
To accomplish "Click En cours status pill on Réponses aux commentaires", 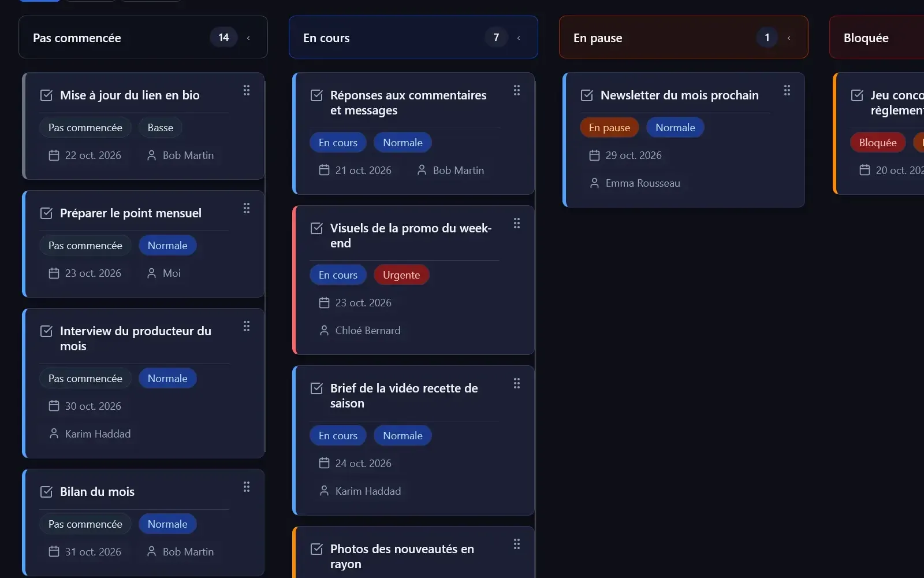I will click(338, 143).
